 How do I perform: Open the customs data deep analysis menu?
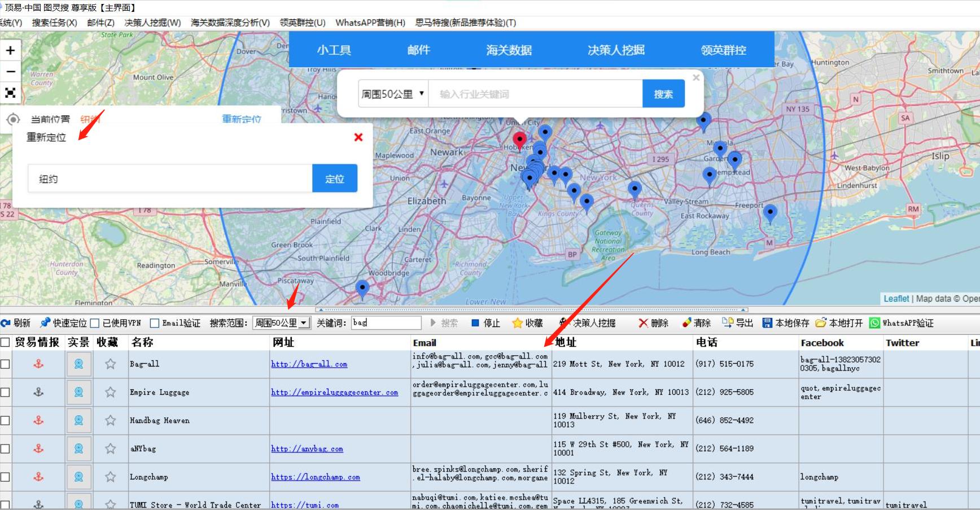(x=230, y=23)
